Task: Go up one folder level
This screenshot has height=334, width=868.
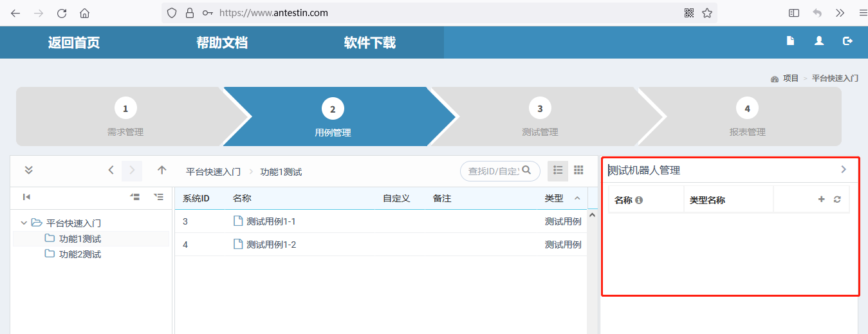Action: coord(162,171)
